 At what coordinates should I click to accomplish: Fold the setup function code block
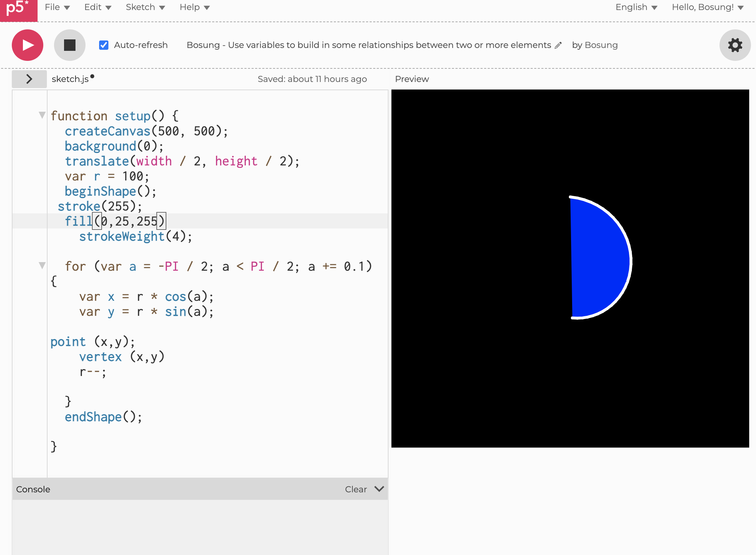coord(42,115)
